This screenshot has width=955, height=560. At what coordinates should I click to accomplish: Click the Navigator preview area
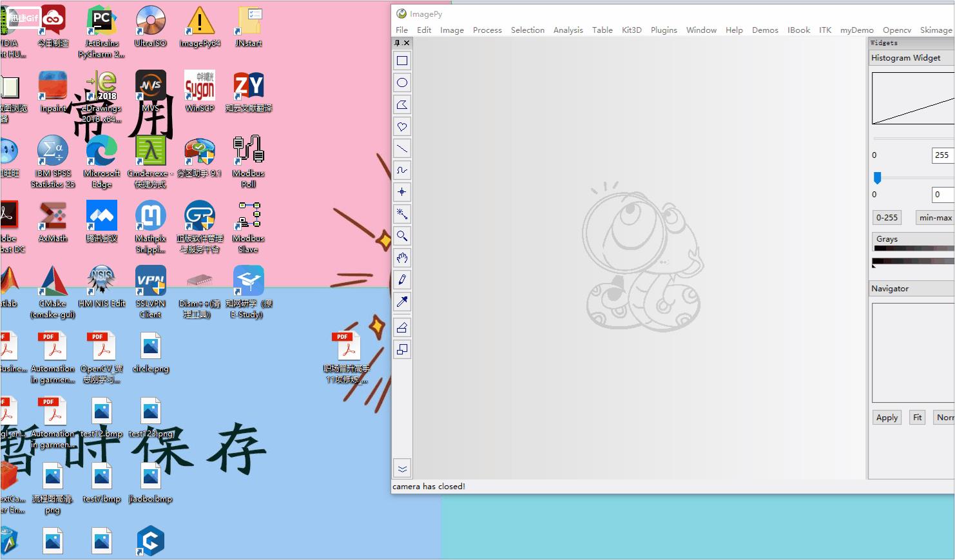pos(913,352)
